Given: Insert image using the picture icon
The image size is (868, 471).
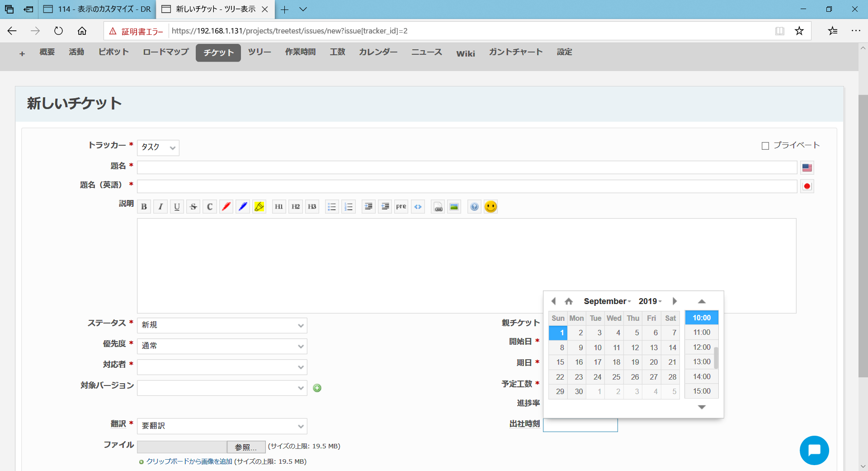Looking at the screenshot, I should coord(454,207).
